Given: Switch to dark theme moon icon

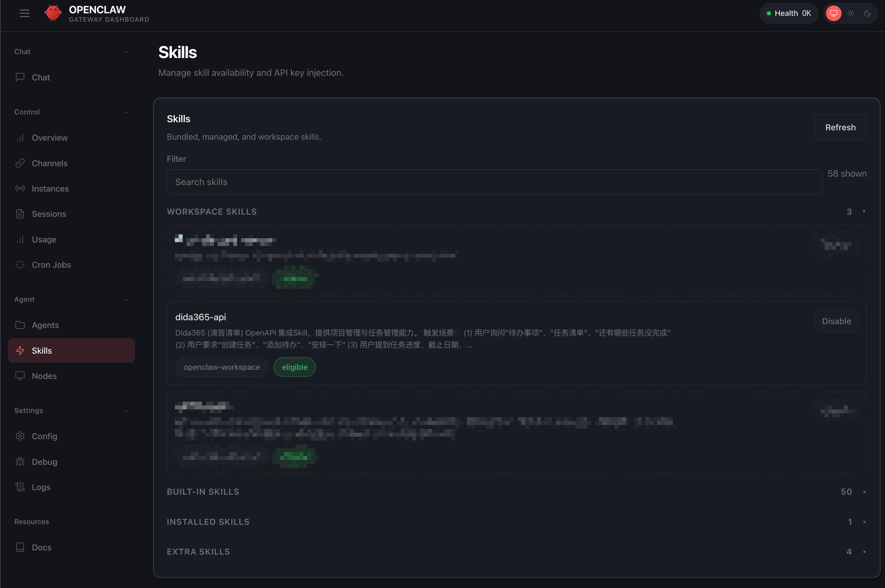Looking at the screenshot, I should click(867, 14).
